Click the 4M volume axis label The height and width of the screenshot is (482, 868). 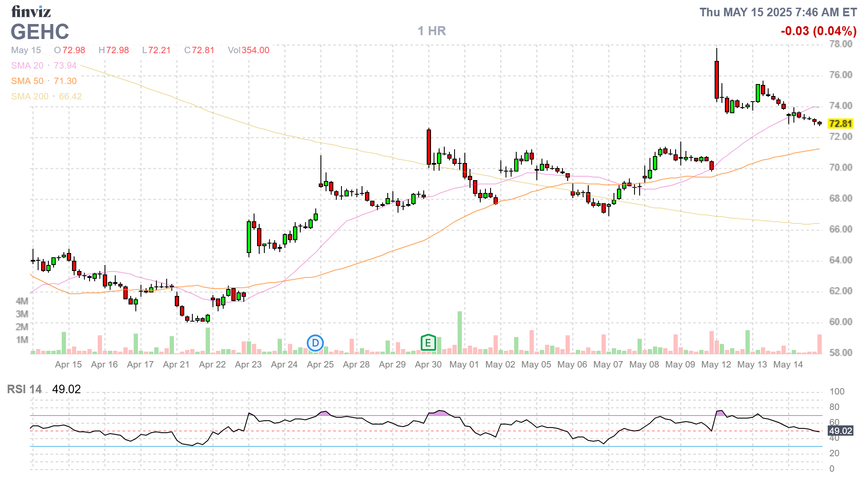click(x=22, y=301)
